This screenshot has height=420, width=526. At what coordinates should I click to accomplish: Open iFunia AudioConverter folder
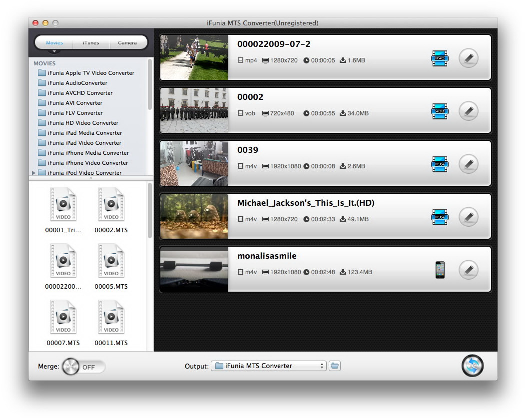click(x=73, y=83)
